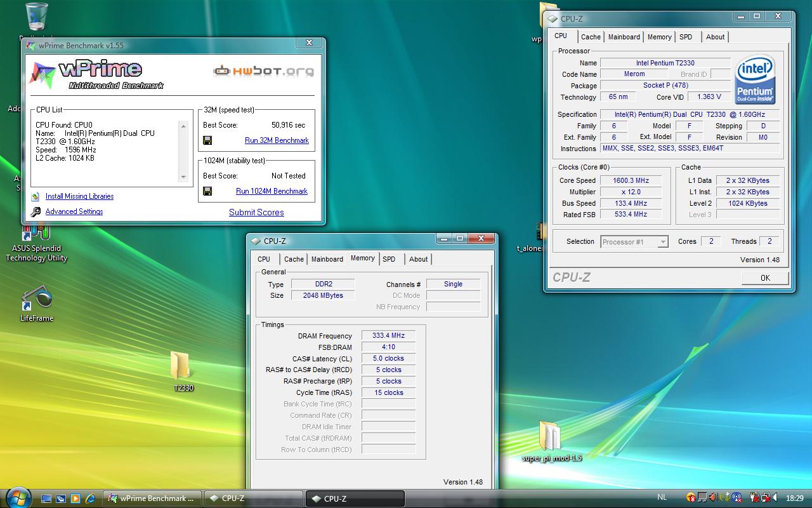Click the hwbot.org logo in wPrime
Image resolution: width=812 pixels, height=508 pixels.
coord(263,70)
